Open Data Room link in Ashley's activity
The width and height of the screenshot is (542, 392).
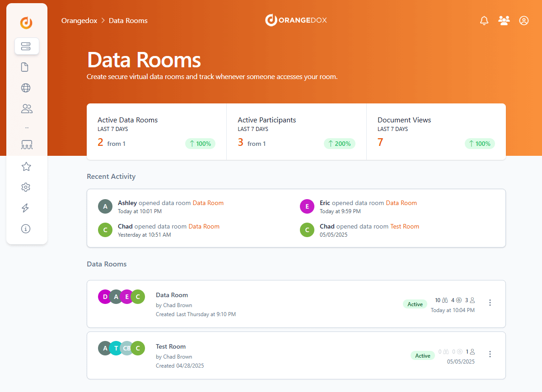tap(208, 203)
